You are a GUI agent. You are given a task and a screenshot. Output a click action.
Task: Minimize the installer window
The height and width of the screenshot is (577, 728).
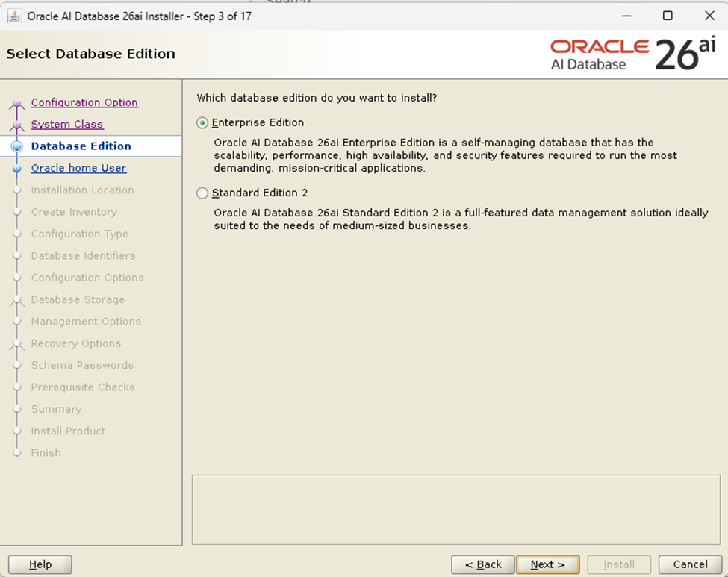click(x=626, y=16)
